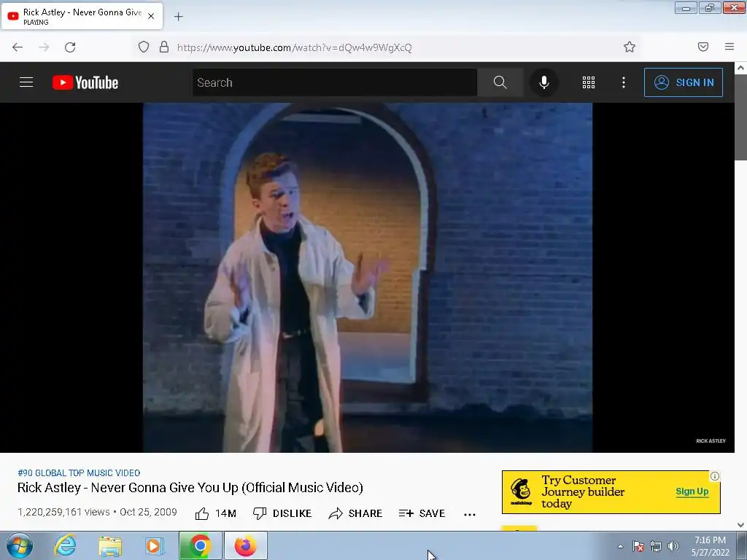Open the SHARE options

355,513
